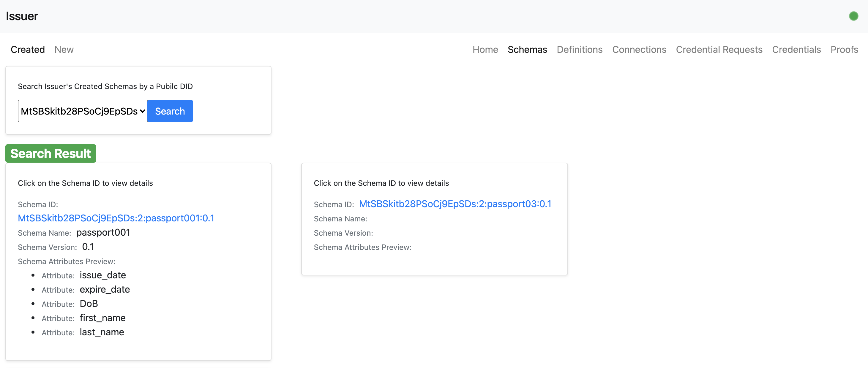This screenshot has width=868, height=368.
Task: Open the Public DID dropdown
Action: point(83,111)
